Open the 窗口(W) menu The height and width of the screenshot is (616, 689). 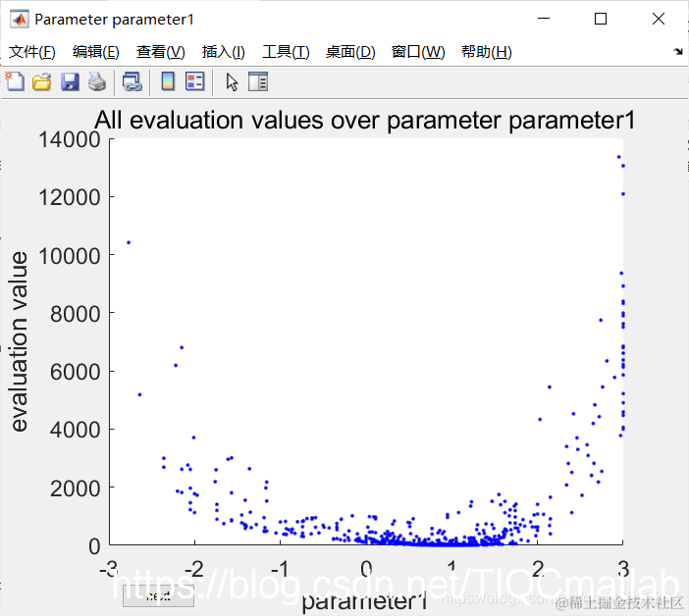click(x=418, y=52)
